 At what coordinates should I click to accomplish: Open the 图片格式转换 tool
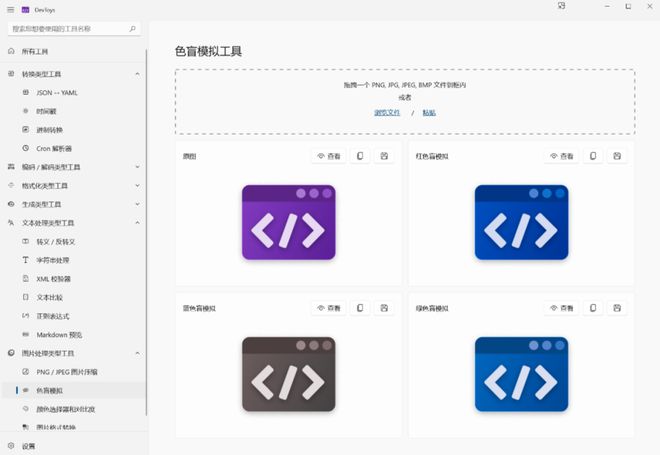(x=73, y=427)
